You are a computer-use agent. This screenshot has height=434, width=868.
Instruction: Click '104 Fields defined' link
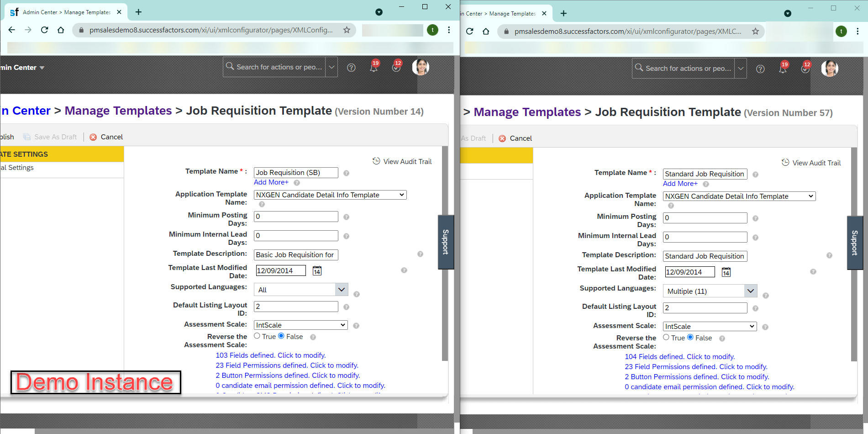(x=680, y=357)
